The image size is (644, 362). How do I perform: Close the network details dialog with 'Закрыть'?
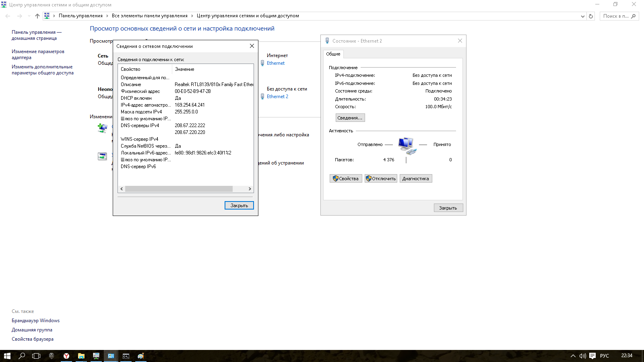(x=239, y=206)
